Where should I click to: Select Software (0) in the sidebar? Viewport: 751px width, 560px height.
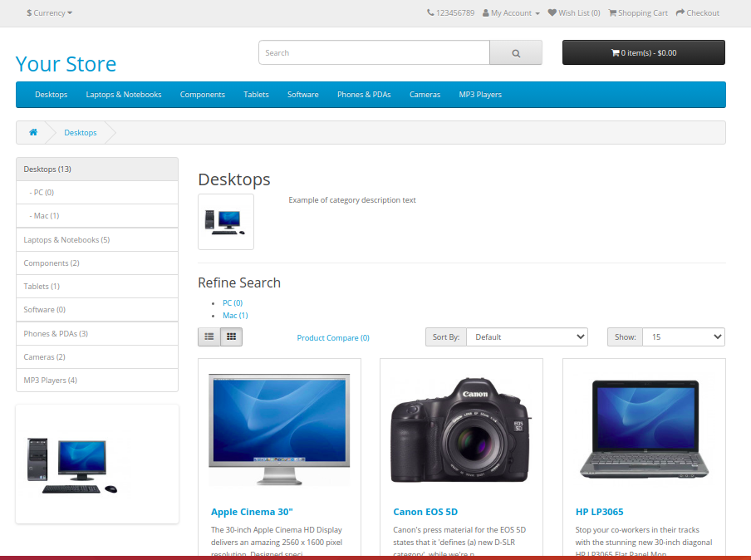coord(97,310)
